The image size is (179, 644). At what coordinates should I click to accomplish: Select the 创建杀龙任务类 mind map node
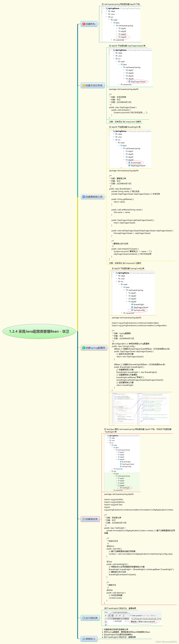pyautogui.click(x=93, y=86)
